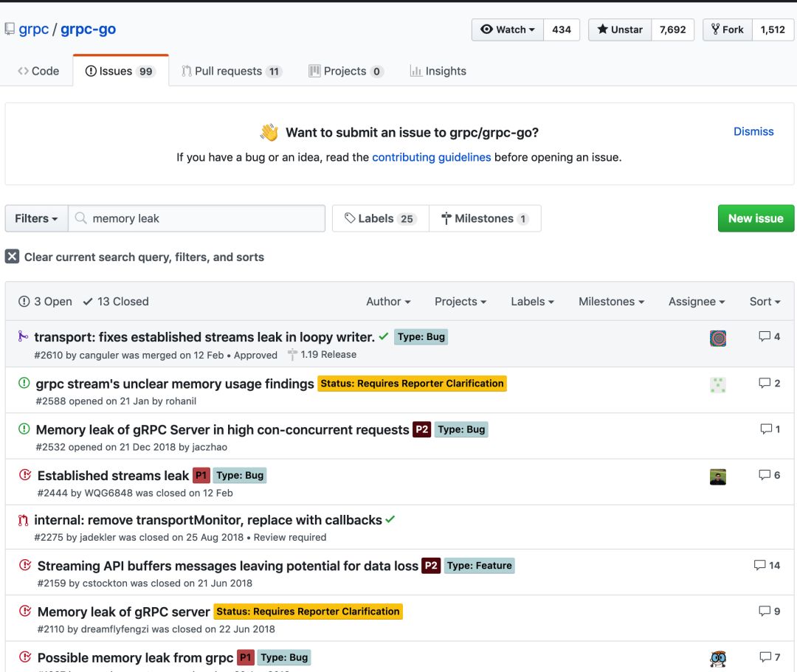
Task: Open 'Memory leak of gRPC Server in high con-concurrent' issue
Action: click(223, 430)
